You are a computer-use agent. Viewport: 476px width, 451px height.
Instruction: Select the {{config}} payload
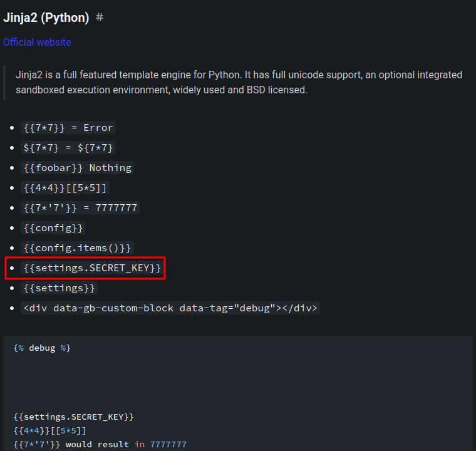pyautogui.click(x=53, y=228)
